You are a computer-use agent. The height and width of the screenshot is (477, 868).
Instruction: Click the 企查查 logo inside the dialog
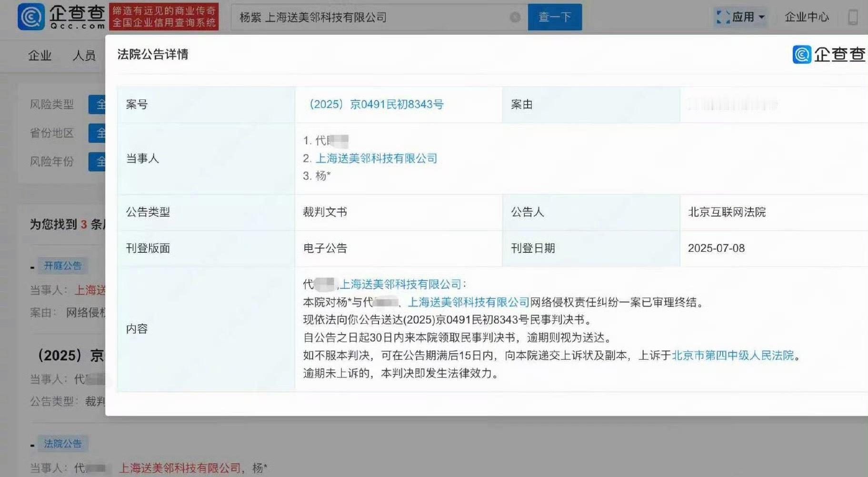829,54
